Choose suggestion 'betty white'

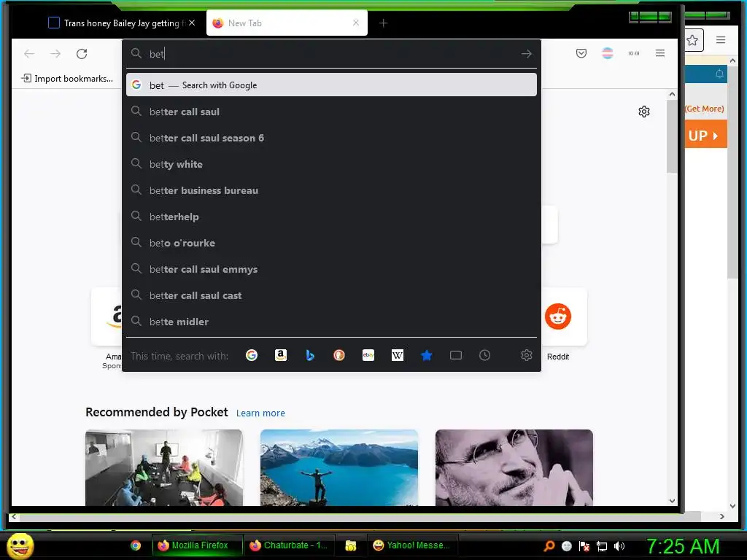pyautogui.click(x=331, y=164)
